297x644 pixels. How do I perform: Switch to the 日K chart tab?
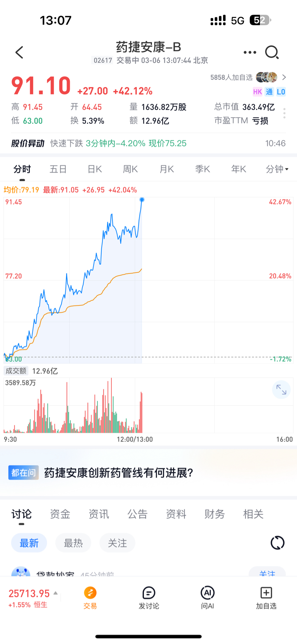[x=94, y=169]
